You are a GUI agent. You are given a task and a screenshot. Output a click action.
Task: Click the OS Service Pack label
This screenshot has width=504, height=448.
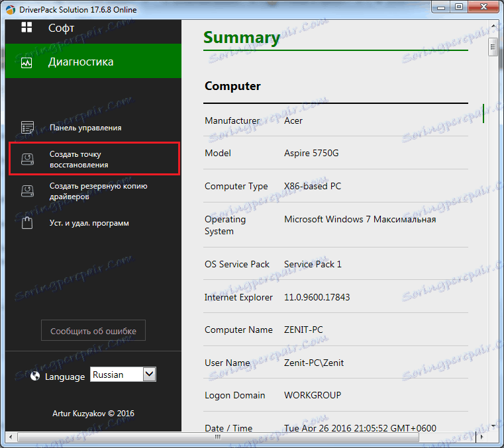click(237, 264)
